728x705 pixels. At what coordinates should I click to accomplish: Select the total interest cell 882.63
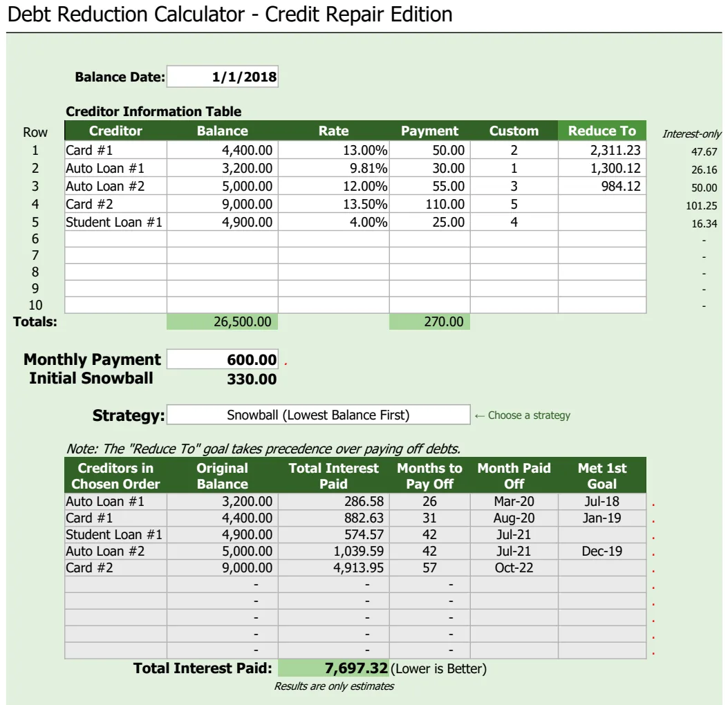(x=334, y=518)
